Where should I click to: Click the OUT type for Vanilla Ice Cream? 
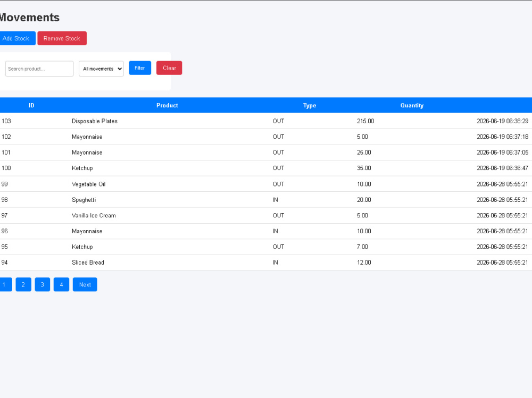click(x=278, y=215)
